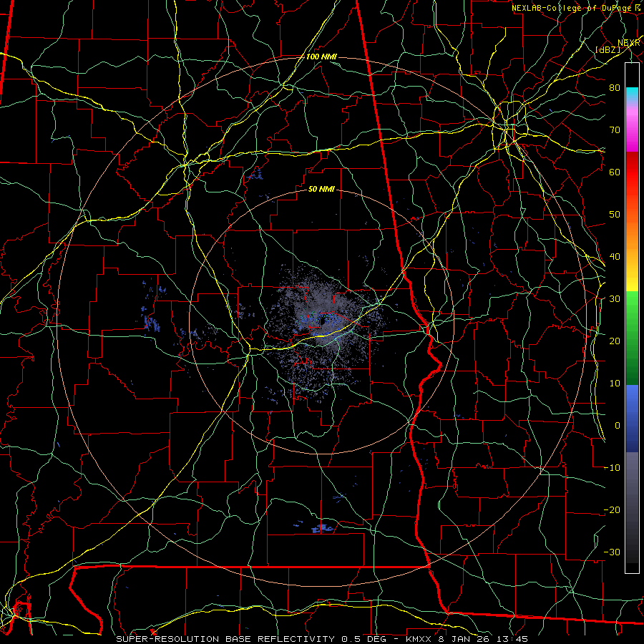This screenshot has height=644, width=644.
Task: Click the 10 value on reflectivity scale
Action: [615, 384]
